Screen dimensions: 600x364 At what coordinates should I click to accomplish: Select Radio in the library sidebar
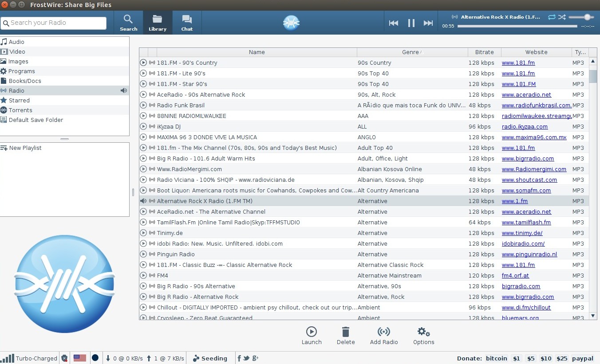[64, 90]
